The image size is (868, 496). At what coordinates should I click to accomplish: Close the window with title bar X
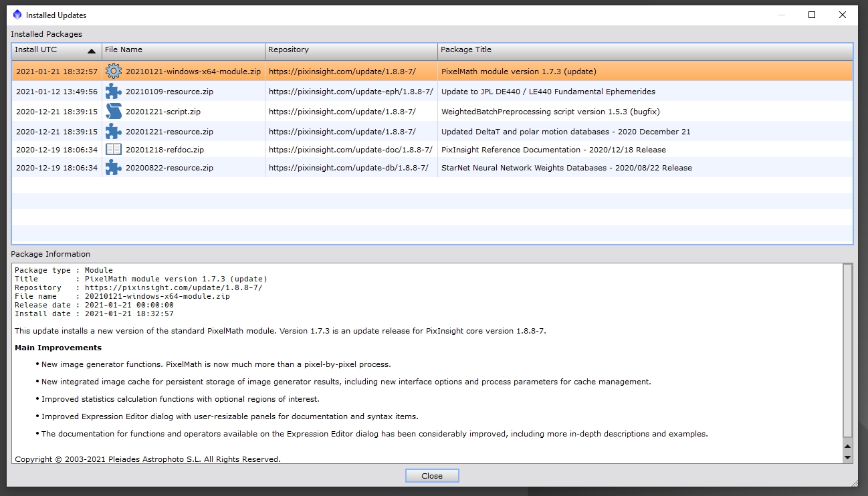pyautogui.click(x=843, y=15)
